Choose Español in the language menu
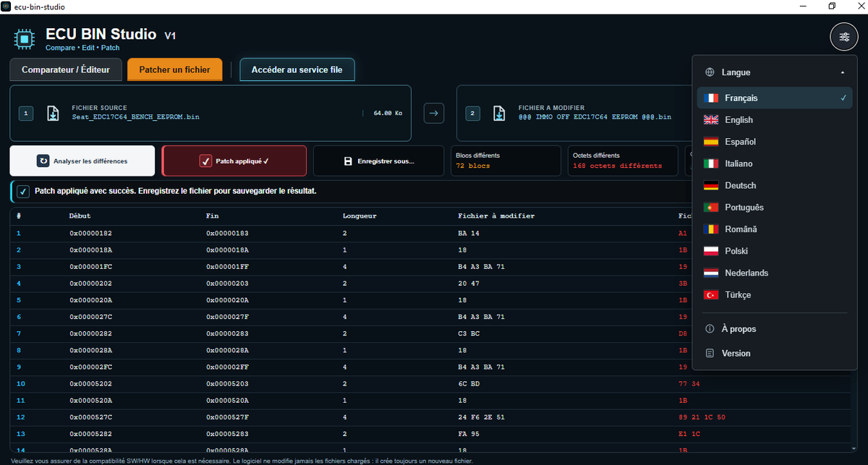Viewport: 868px width, 465px height. [775, 142]
